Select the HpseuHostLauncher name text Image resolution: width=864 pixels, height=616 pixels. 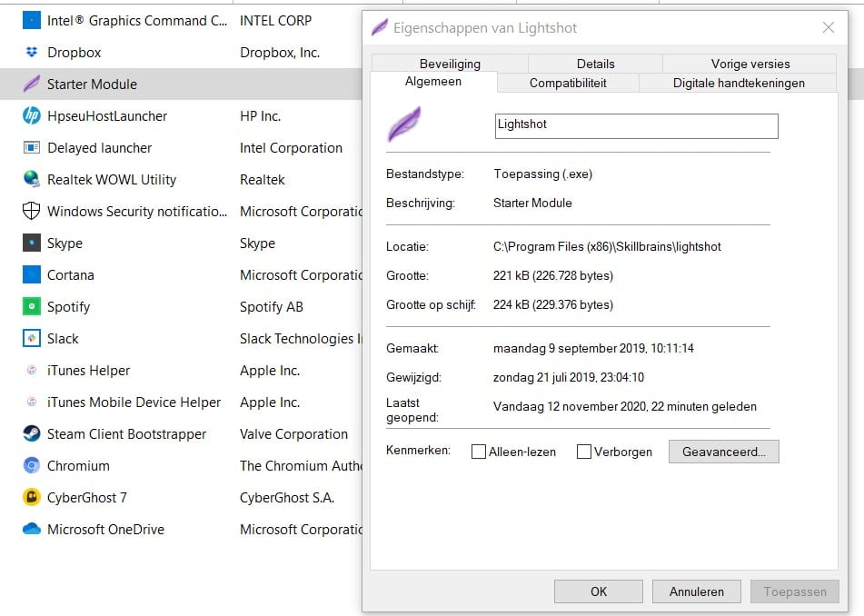pyautogui.click(x=107, y=116)
